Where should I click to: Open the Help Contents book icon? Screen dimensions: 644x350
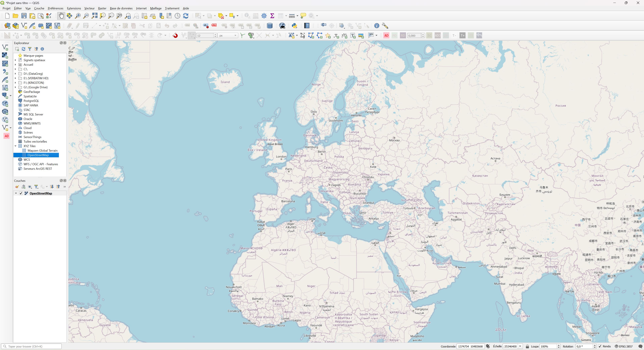pyautogui.click(x=307, y=26)
